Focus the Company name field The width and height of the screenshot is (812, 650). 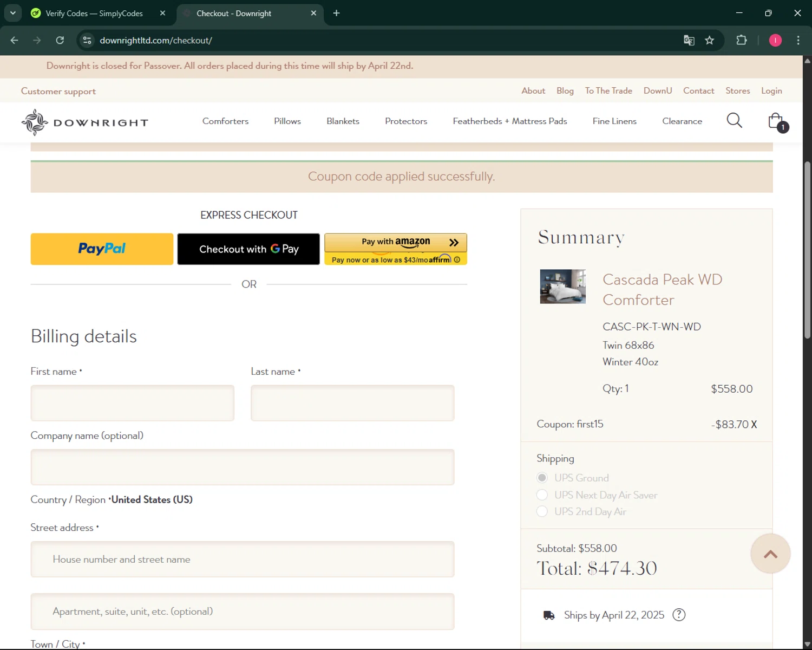(x=243, y=467)
